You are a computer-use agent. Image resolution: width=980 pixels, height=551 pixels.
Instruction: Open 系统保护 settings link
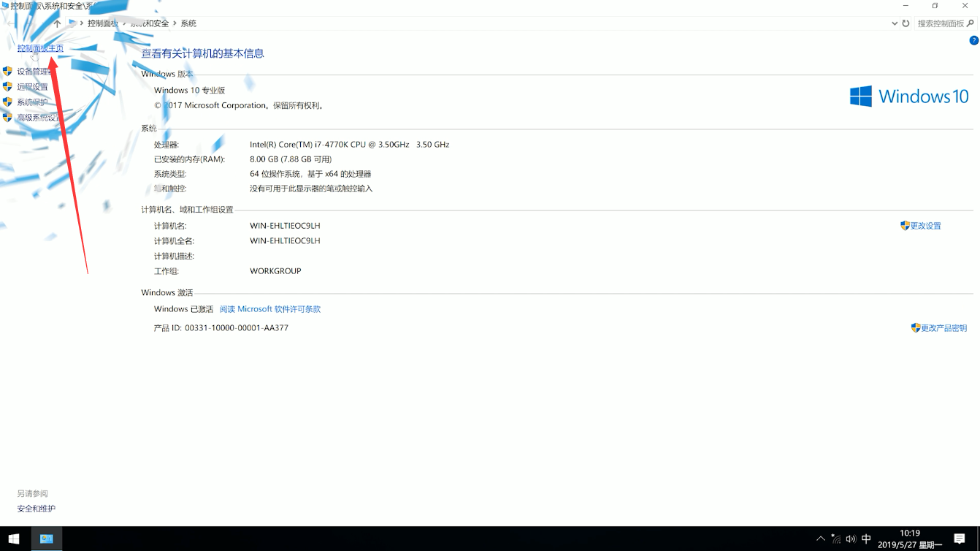(x=32, y=102)
